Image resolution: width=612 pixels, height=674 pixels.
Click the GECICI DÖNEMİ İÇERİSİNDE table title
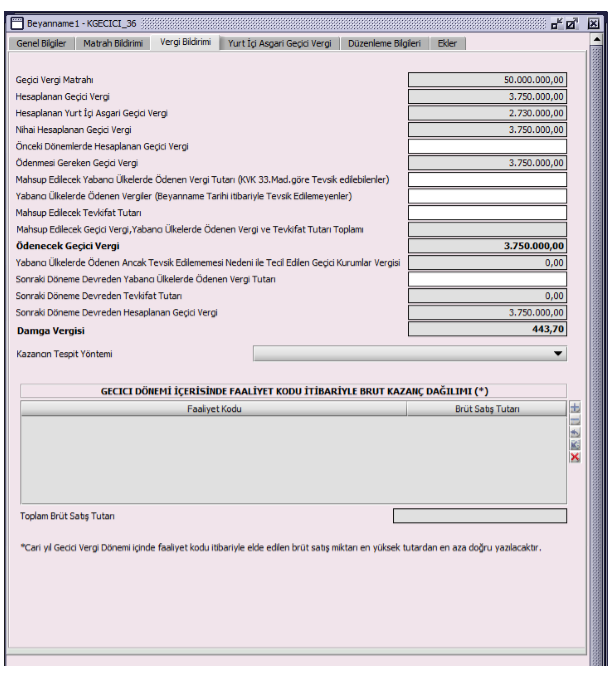pos(294,391)
